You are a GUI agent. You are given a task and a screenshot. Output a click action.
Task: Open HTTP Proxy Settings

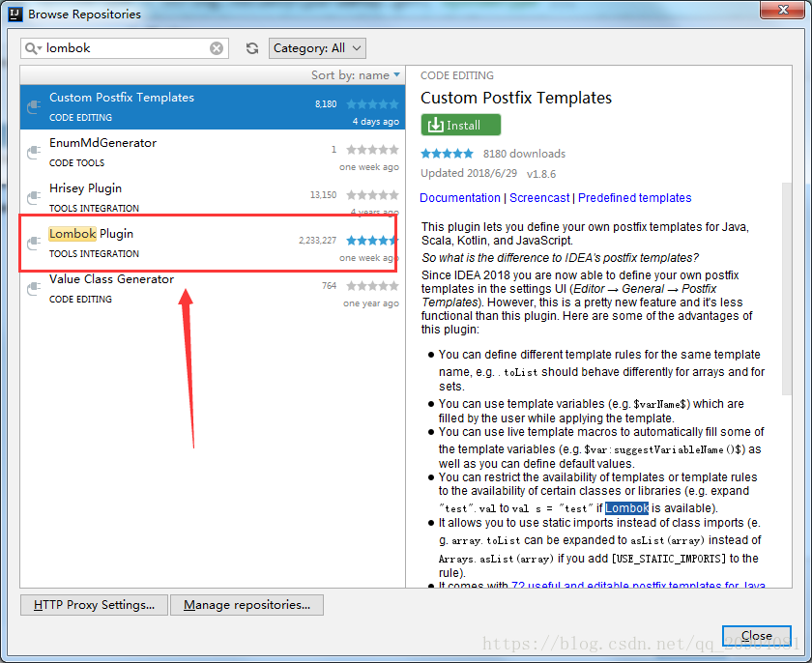[94, 605]
